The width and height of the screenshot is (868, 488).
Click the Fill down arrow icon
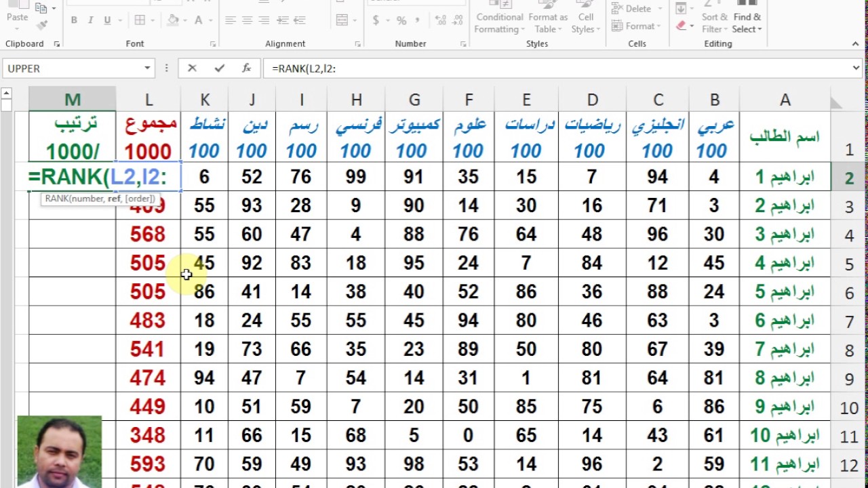[x=681, y=8]
